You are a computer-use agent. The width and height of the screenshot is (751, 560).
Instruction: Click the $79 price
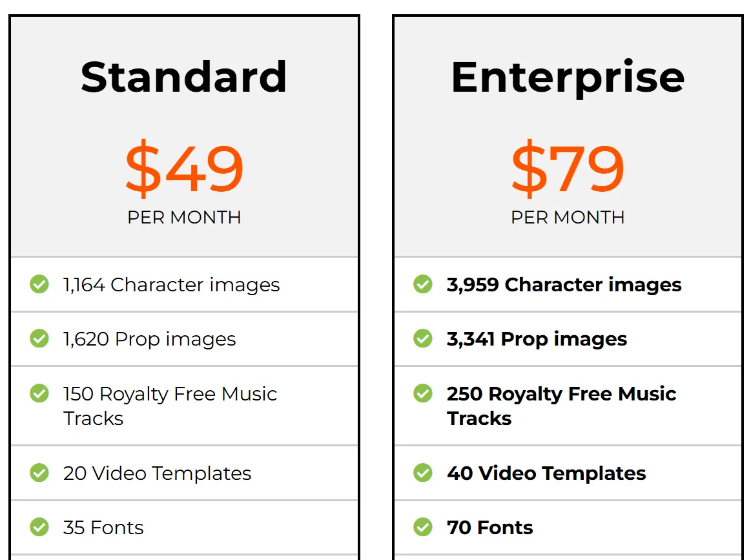coord(568,169)
